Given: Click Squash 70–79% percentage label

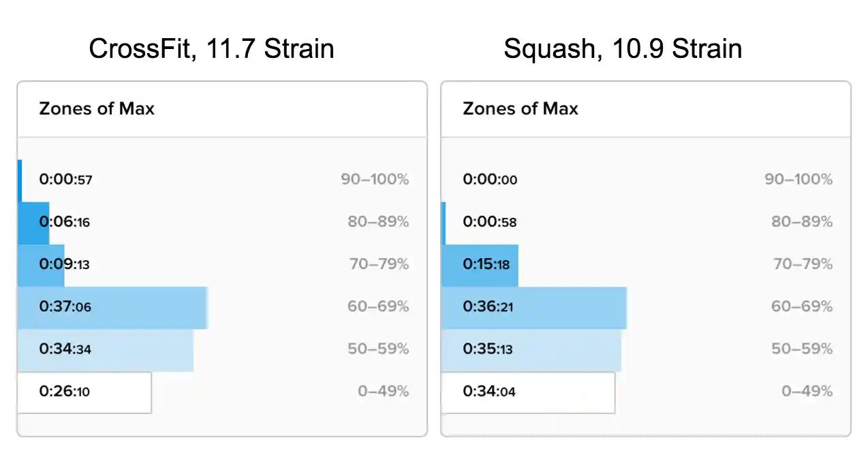Looking at the screenshot, I should click(803, 264).
